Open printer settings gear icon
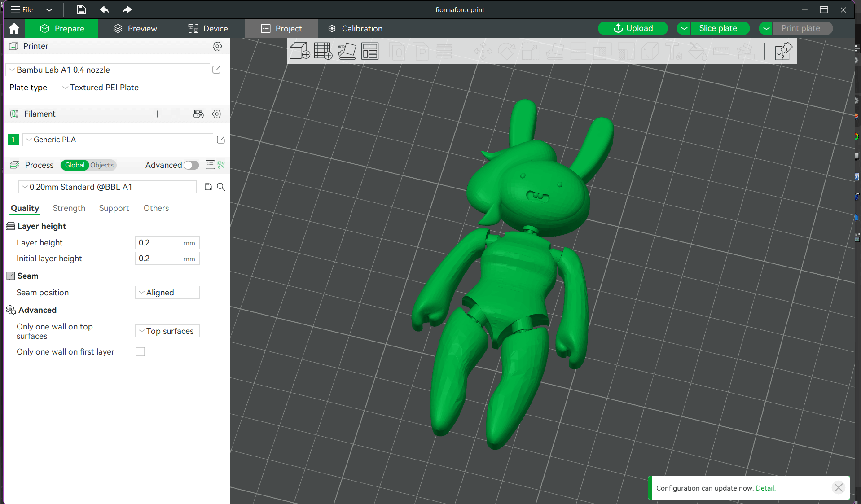 (217, 46)
